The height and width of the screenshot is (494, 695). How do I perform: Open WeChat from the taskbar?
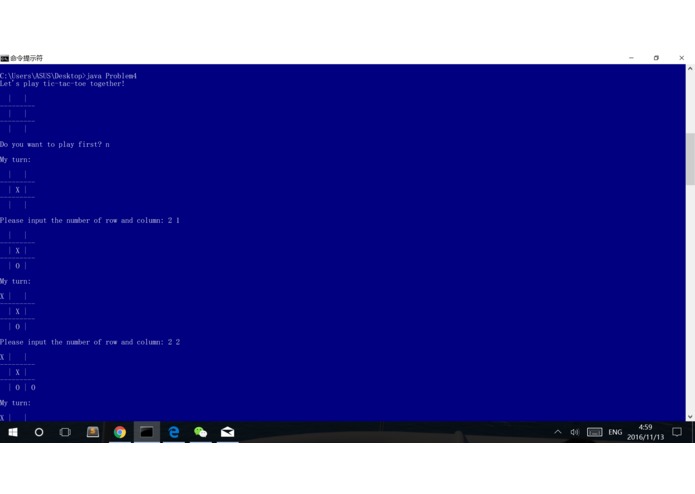(x=200, y=432)
